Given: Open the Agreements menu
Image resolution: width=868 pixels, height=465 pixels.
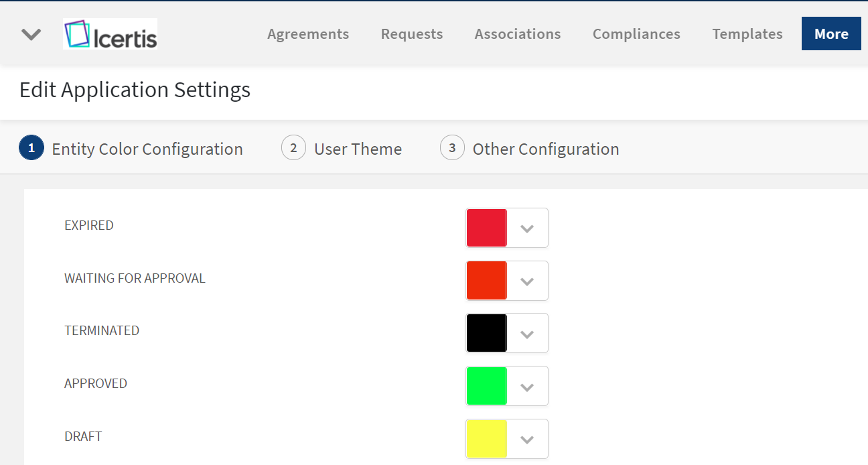Looking at the screenshot, I should click(x=308, y=34).
